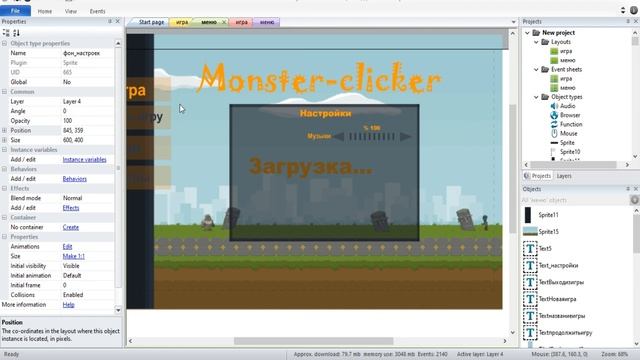Image resolution: width=640 pixels, height=360 pixels.
Task: Select the TextВыходизигры object icon
Action: tap(530, 282)
